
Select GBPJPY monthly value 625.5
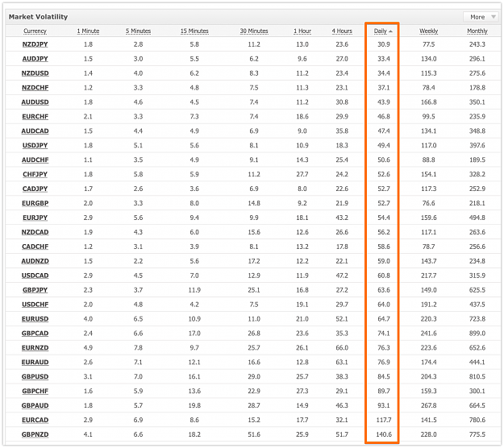(x=477, y=290)
